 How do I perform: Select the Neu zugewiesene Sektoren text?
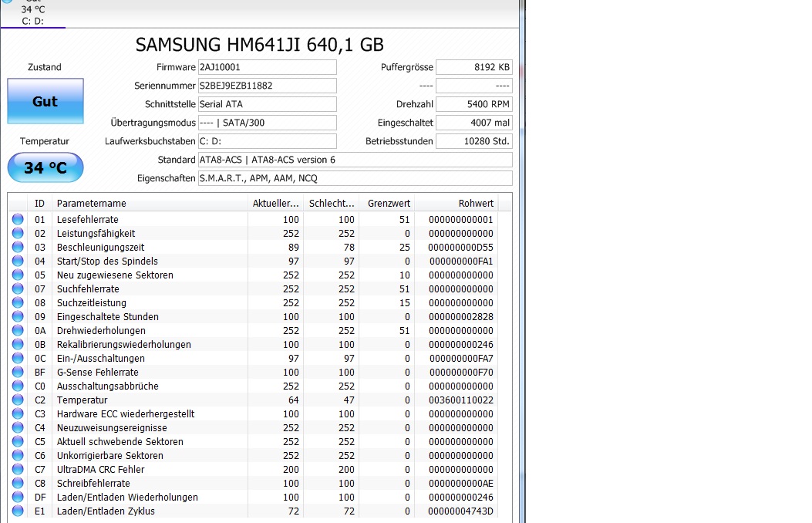tap(115, 275)
